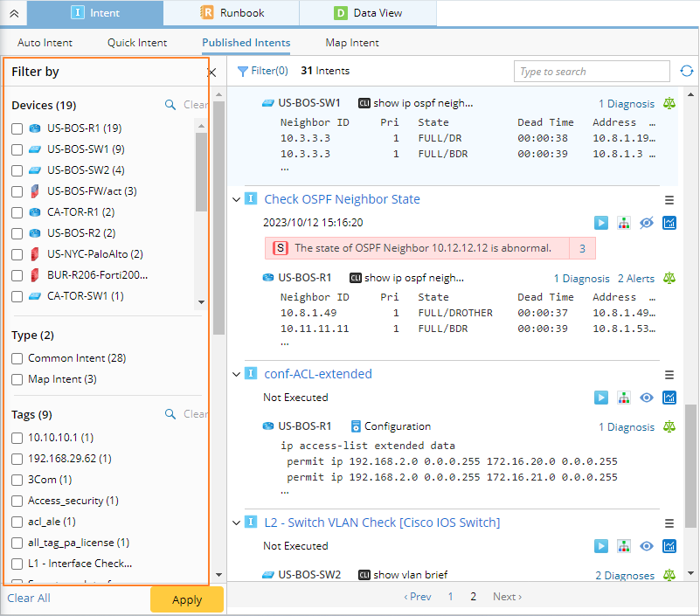Click the refresh icon beside search box
This screenshot has height=616, width=700.
point(687,71)
